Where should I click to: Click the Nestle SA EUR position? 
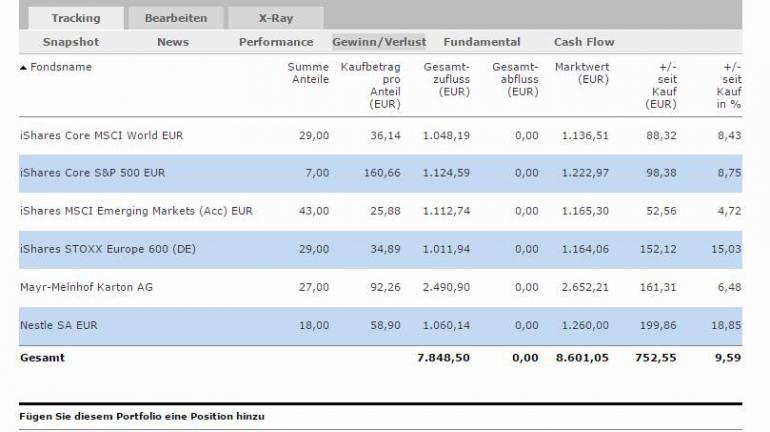[59, 325]
